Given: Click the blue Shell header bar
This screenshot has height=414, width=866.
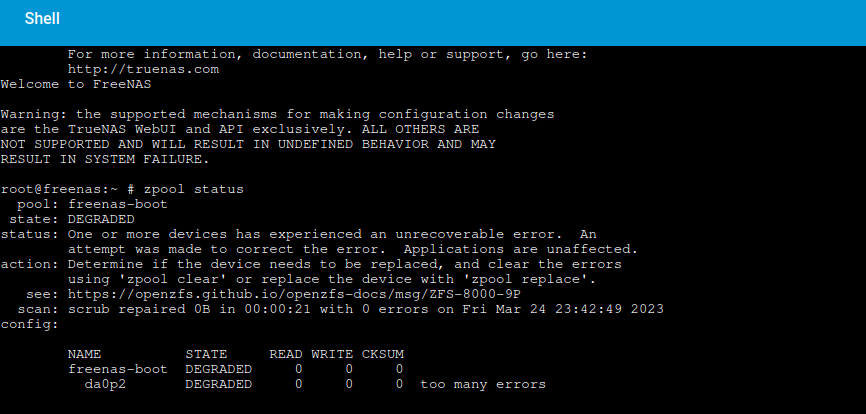Looking at the screenshot, I should (433, 23).
